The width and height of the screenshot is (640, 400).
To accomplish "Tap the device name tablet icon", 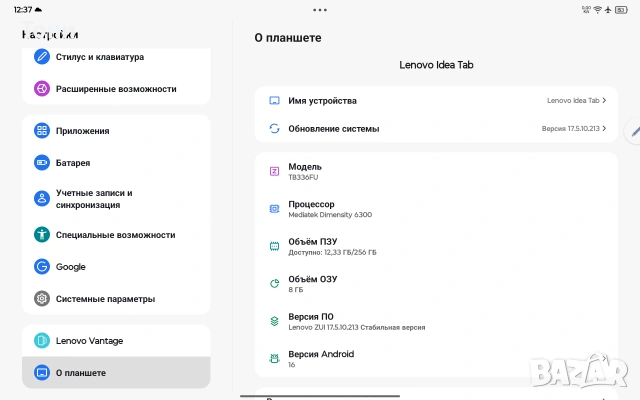I will [x=274, y=100].
